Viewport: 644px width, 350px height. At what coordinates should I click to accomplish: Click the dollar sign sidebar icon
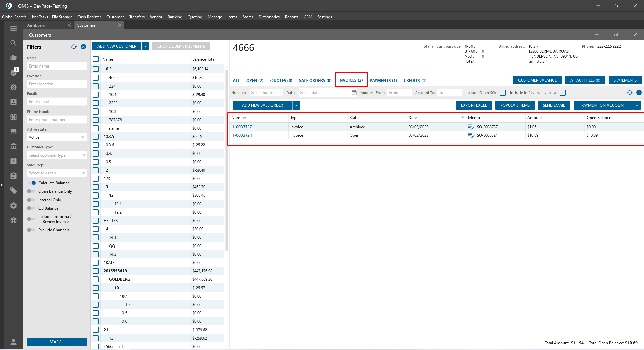tap(13, 87)
